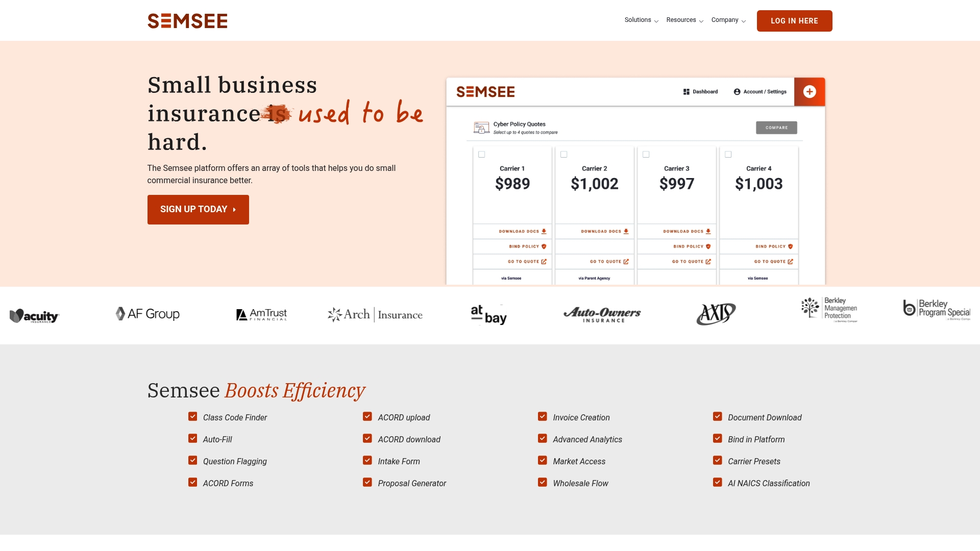
Task: Click the 'Proposal Generator' text
Action: 412,484
